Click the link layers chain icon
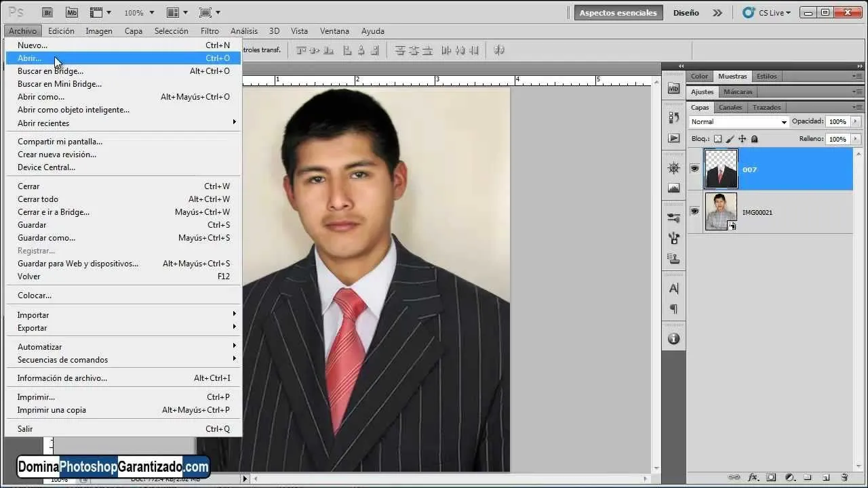 734,478
